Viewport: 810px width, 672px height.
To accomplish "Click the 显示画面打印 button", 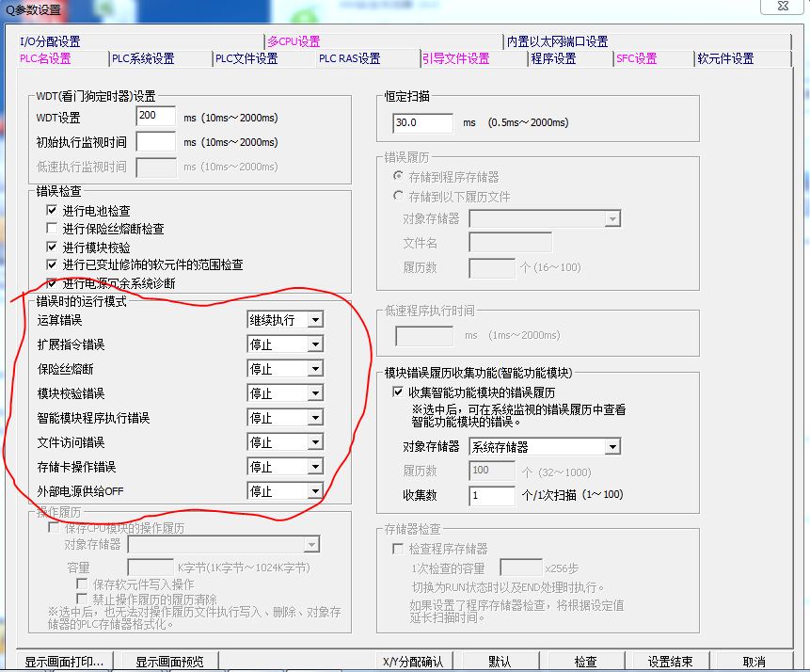I will (x=64, y=662).
